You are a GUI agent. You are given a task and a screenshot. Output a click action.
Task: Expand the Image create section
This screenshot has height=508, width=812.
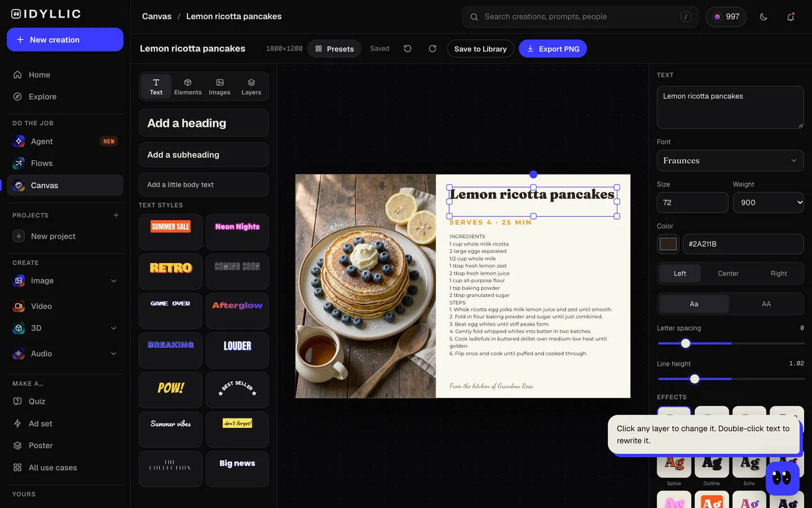coord(113,281)
